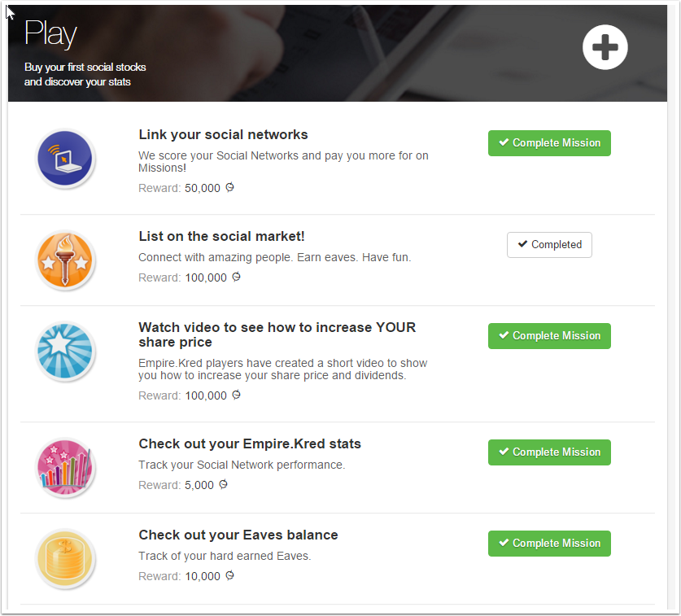Click the blue star video mission icon
This screenshot has width=681, height=616.
point(66,352)
